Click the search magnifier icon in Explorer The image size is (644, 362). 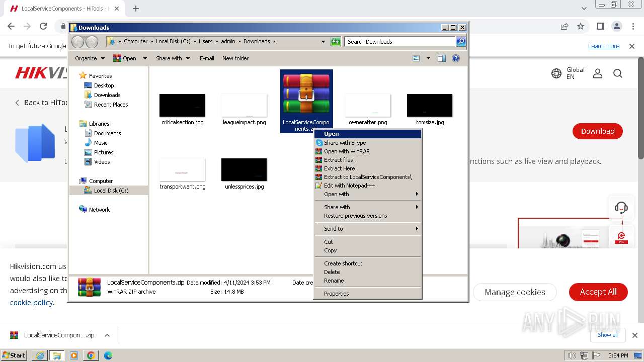click(461, 42)
